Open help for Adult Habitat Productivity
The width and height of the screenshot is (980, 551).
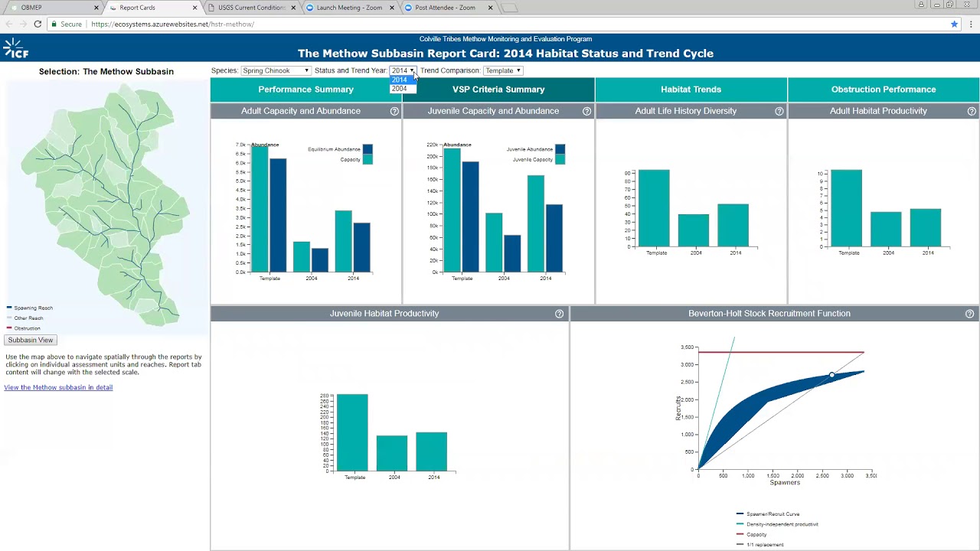[971, 111]
